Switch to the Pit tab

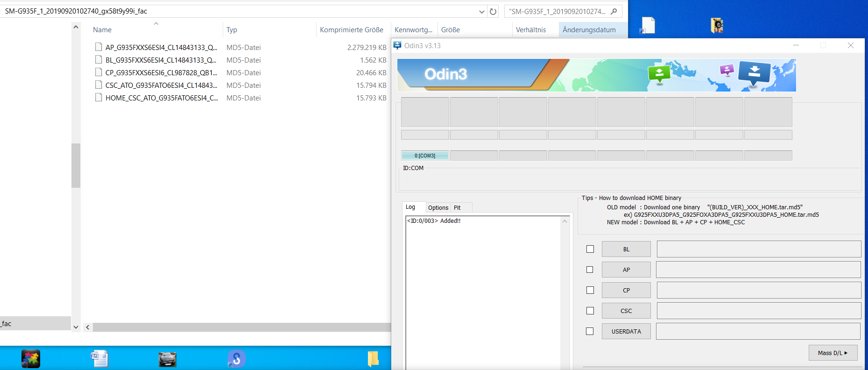point(457,208)
